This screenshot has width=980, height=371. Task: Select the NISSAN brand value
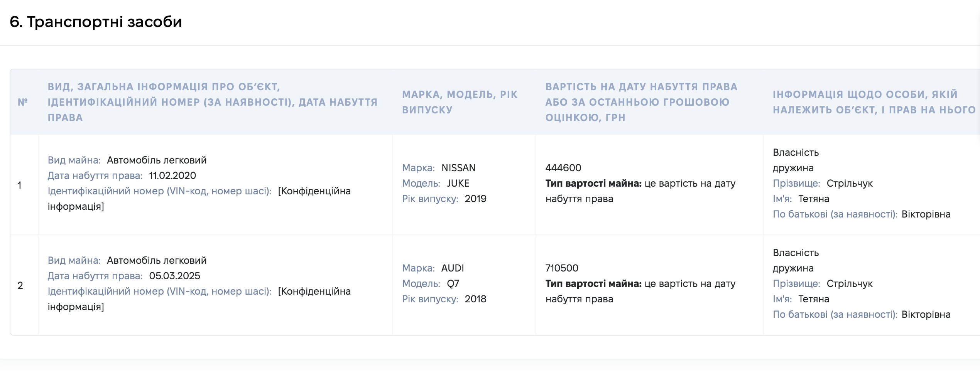[458, 168]
